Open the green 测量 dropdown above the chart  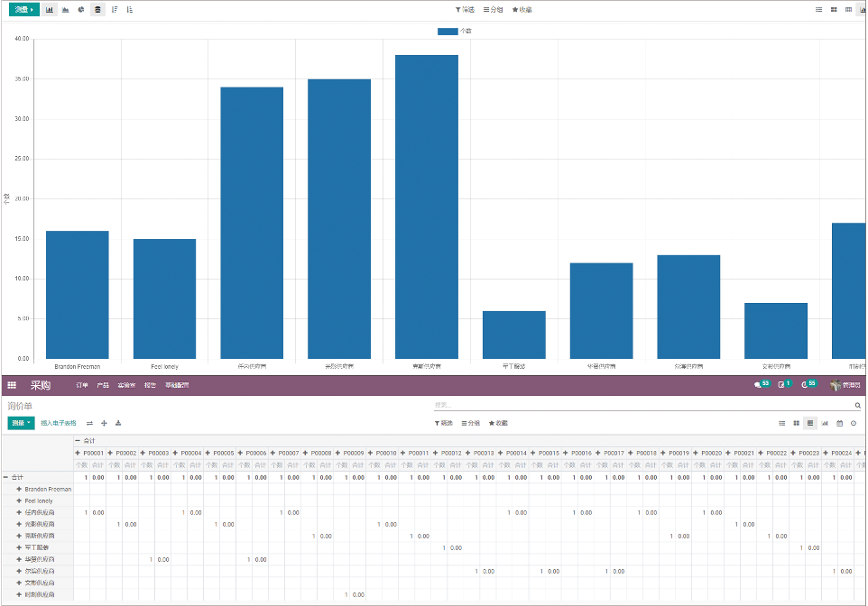pyautogui.click(x=24, y=10)
